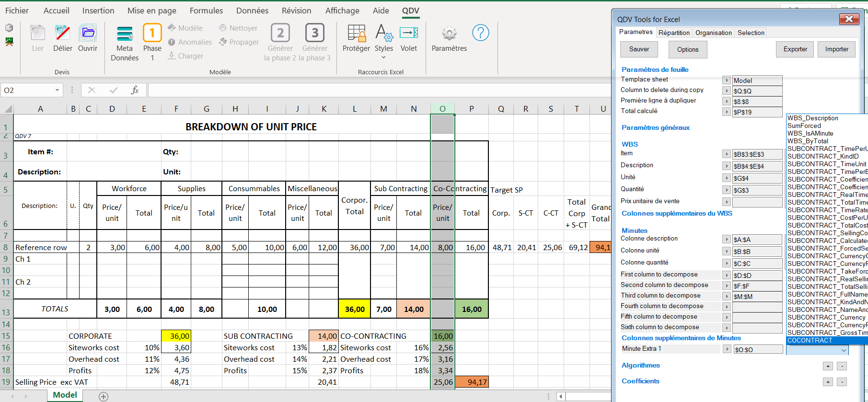
Task: Remove an algorithm with minus button
Action: (x=842, y=366)
